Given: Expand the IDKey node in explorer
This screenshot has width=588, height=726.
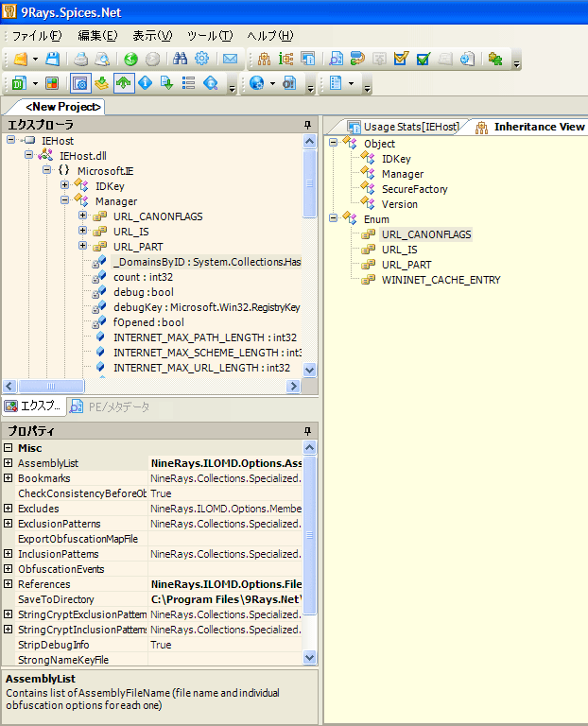Looking at the screenshot, I should pos(65,184).
